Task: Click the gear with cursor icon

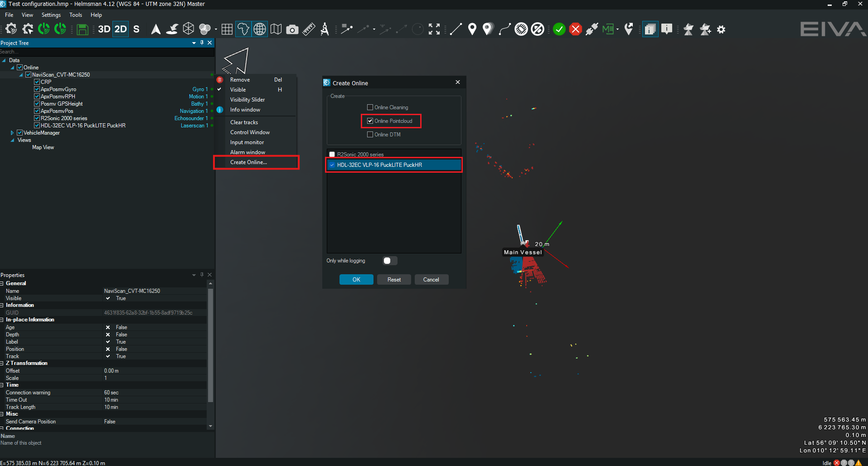Action: (x=28, y=29)
